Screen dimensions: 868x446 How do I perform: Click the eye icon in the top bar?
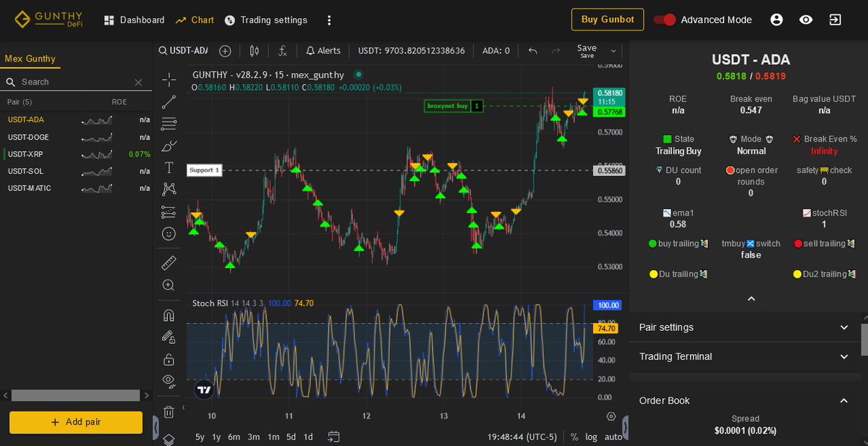[x=806, y=20]
